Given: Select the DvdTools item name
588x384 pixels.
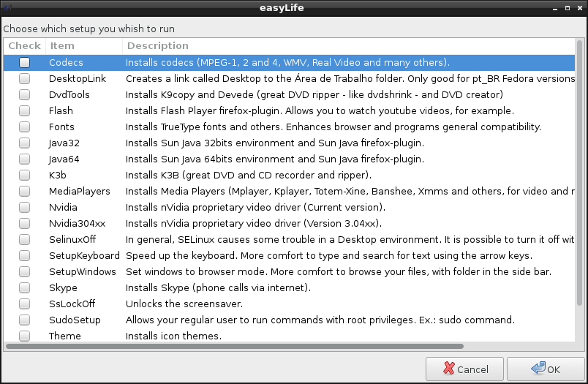Looking at the screenshot, I should coord(69,95).
